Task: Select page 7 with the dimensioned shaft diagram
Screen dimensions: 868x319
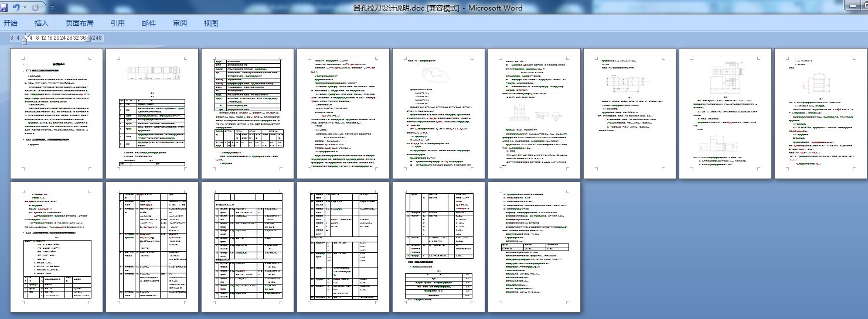Action: (629, 114)
